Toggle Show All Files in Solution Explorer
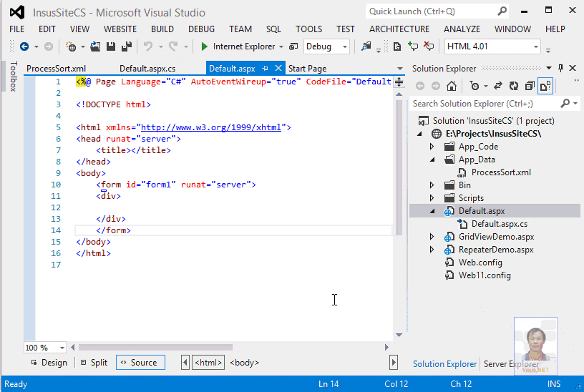This screenshot has height=392, width=584. (x=545, y=86)
